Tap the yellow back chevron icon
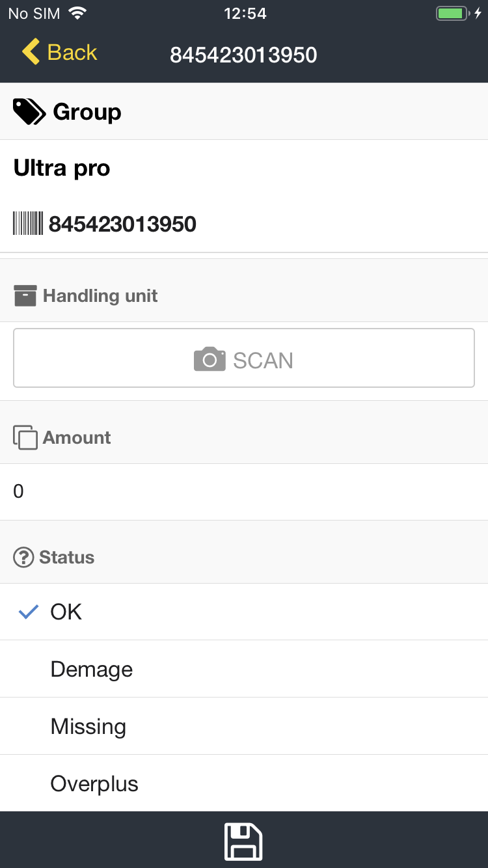The image size is (488, 868). (x=31, y=52)
